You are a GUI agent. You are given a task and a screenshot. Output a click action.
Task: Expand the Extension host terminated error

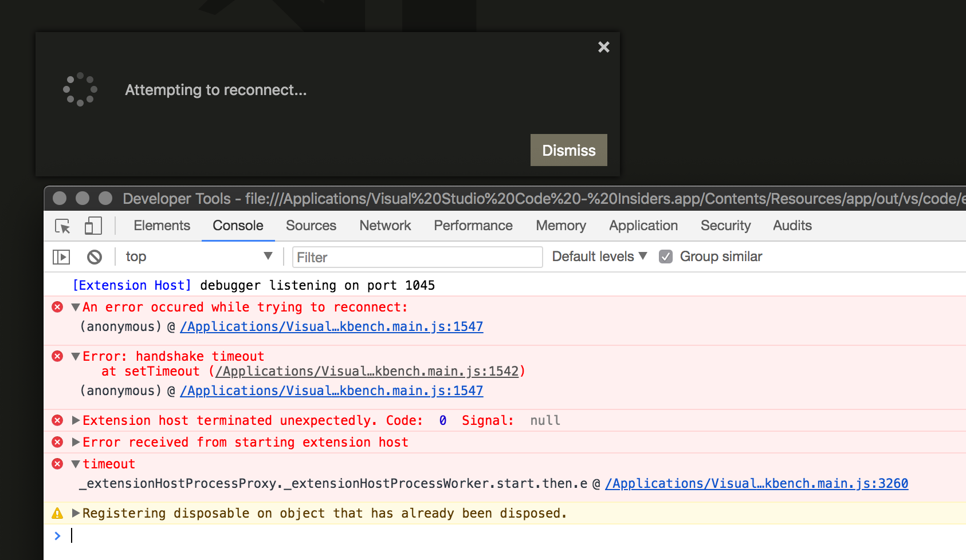pos(75,420)
